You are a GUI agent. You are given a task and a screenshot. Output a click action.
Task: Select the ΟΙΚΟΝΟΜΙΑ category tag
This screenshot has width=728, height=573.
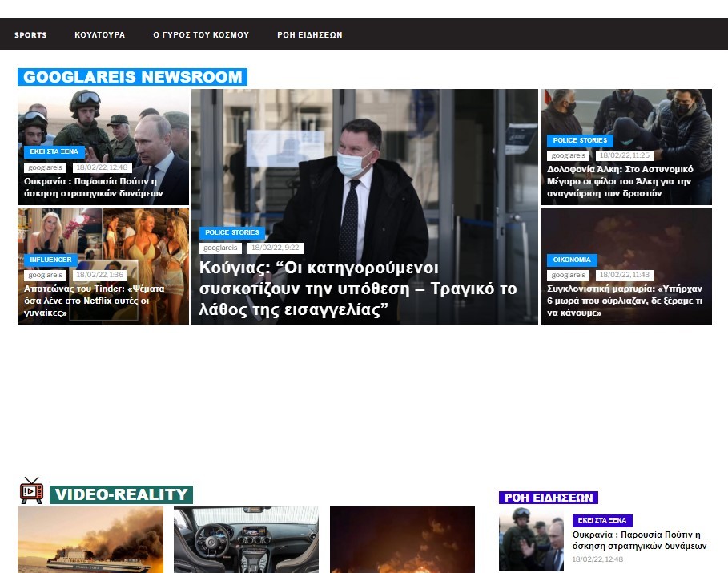572,260
